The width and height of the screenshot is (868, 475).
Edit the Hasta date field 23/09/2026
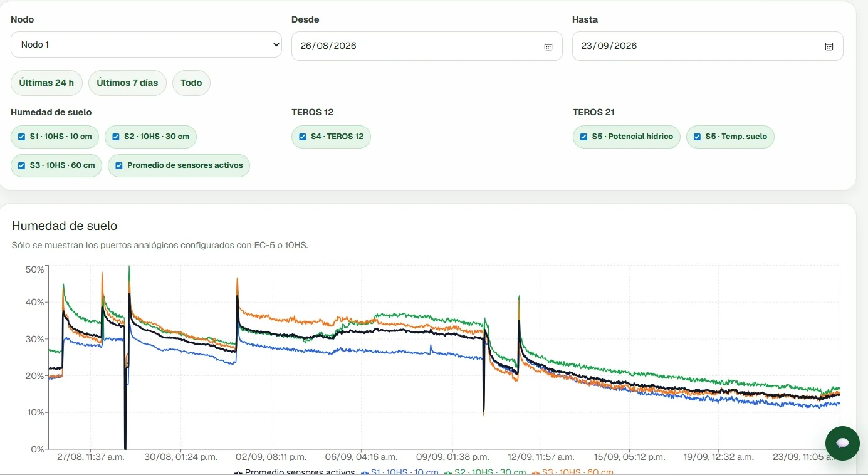tap(708, 46)
